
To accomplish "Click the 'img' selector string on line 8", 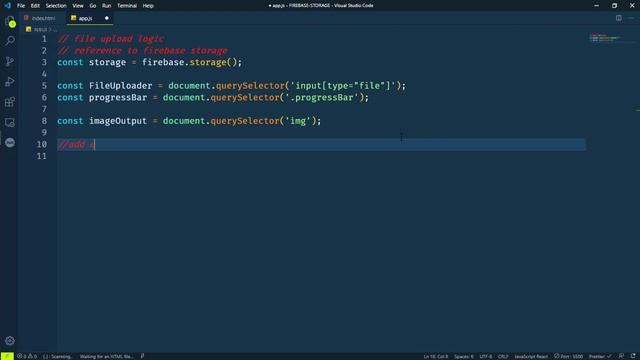I will coord(298,121).
